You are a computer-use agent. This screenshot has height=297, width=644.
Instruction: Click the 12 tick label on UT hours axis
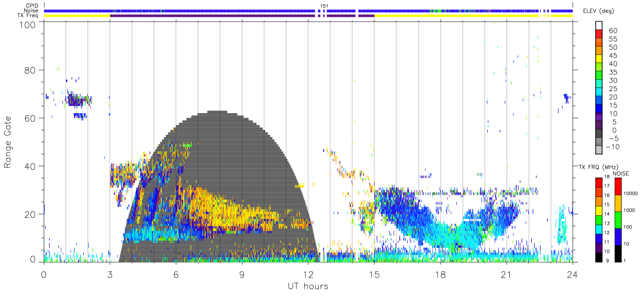[308, 274]
